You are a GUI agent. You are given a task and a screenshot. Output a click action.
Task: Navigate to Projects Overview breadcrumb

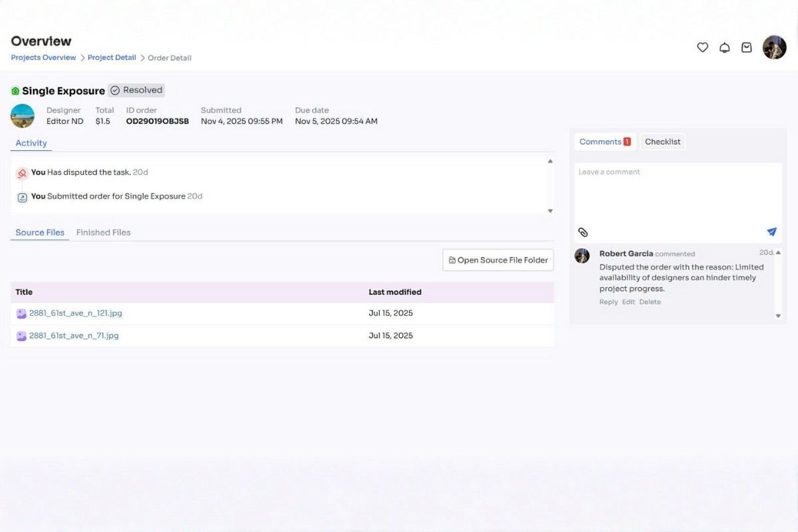(x=43, y=57)
